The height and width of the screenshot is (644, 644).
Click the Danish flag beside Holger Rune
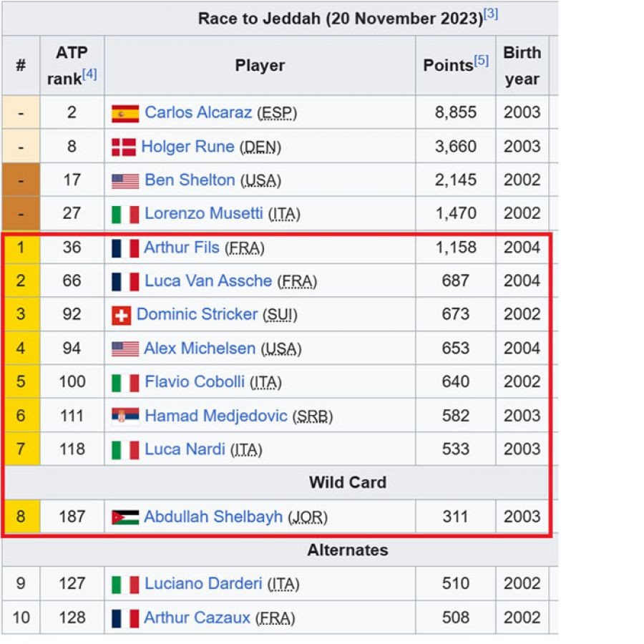point(124,147)
